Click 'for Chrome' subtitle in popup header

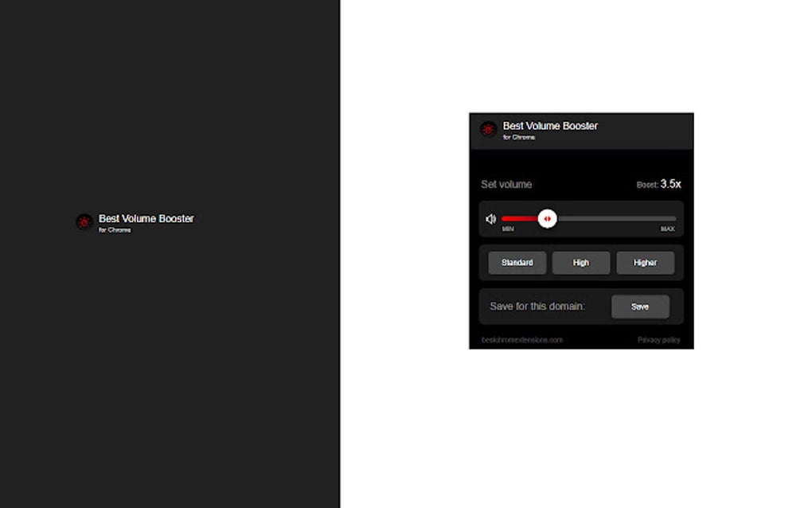coord(519,137)
